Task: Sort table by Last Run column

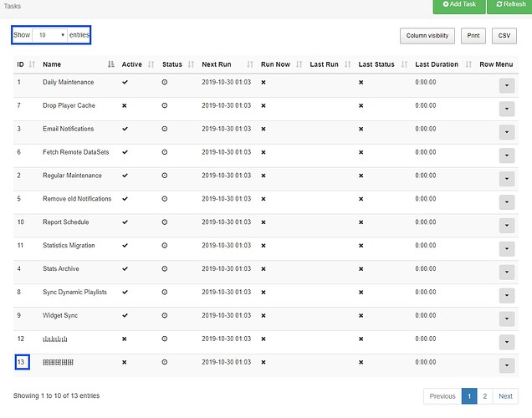Action: click(x=330, y=64)
